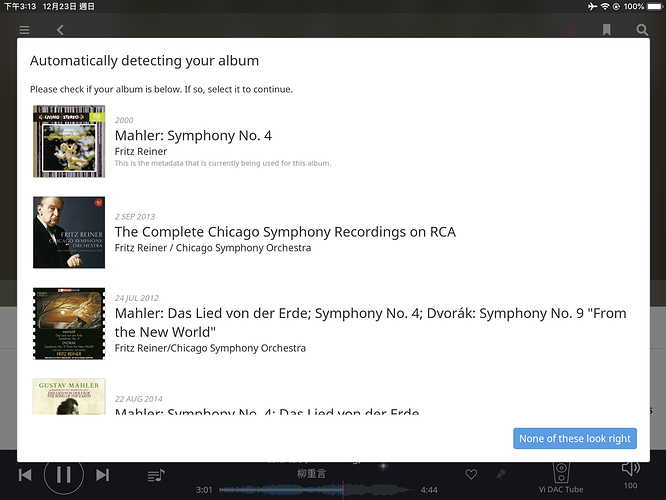Open the red warning alert icon
Image resolution: width=666 pixels, height=500 pixels.
(x=570, y=30)
